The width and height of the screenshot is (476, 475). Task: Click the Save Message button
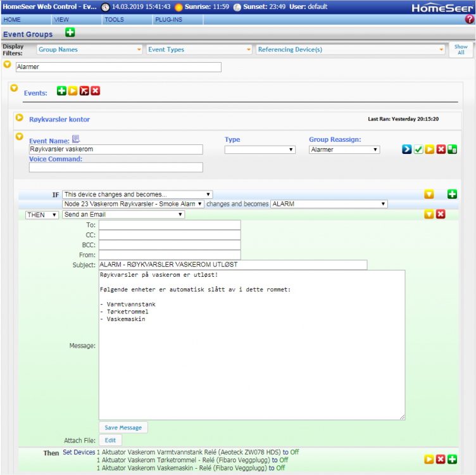[x=123, y=427]
